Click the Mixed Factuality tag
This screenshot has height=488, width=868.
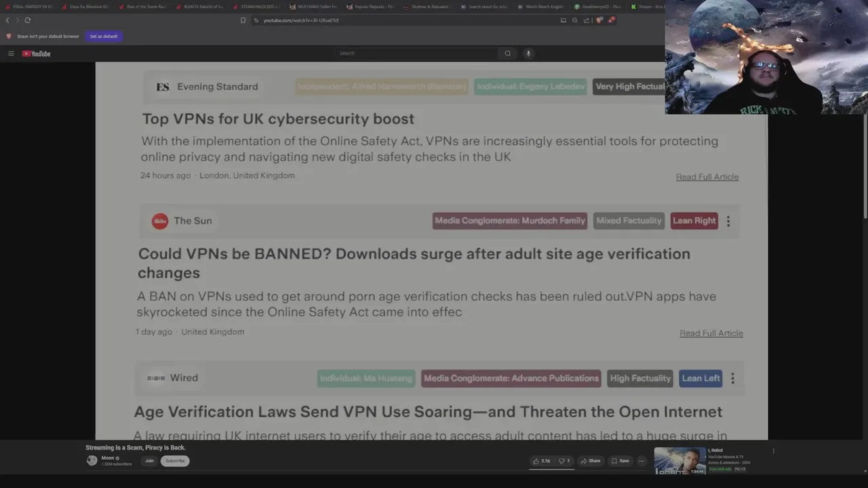629,221
